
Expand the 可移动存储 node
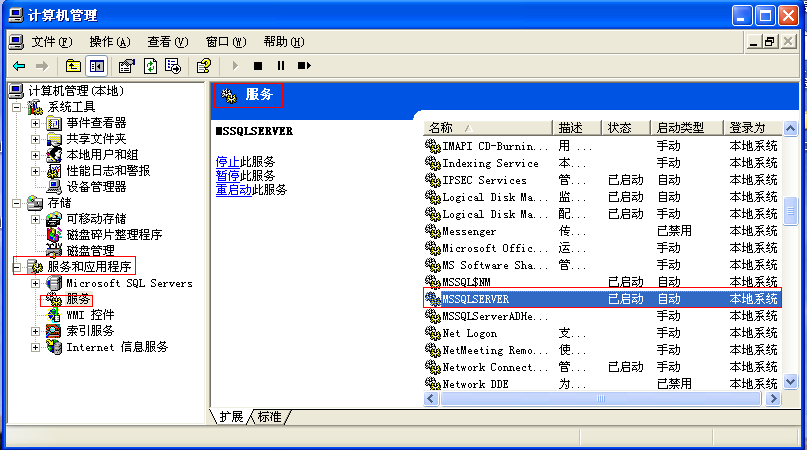pyautogui.click(x=35, y=219)
